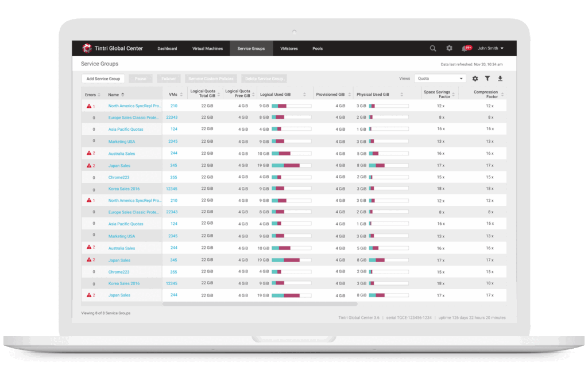This screenshot has width=588, height=382.
Task: Click the serial TGCE-123456-1234 footer text
Action: click(409, 318)
